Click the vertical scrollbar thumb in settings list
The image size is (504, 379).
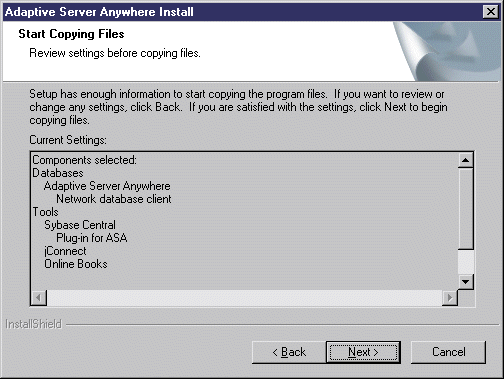point(465,208)
